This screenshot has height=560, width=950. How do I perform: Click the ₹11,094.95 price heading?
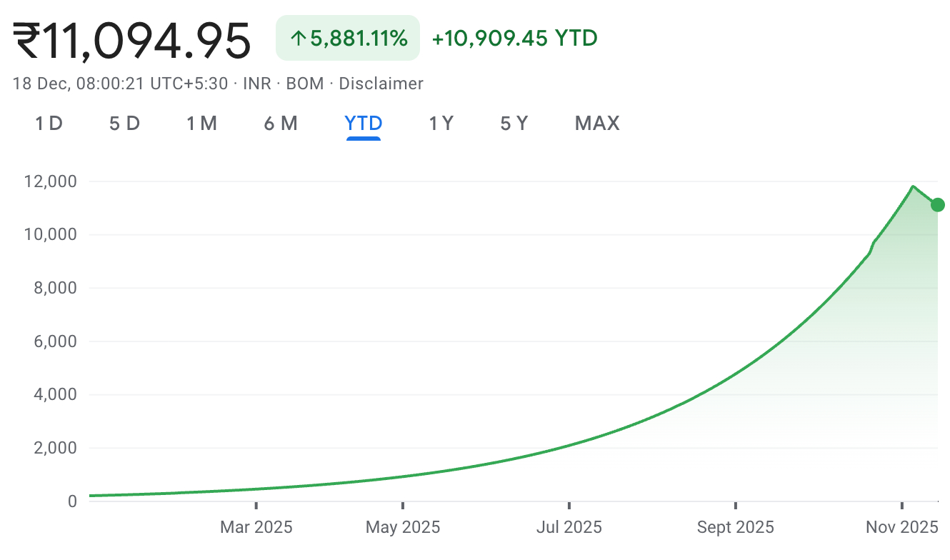pyautogui.click(x=133, y=41)
